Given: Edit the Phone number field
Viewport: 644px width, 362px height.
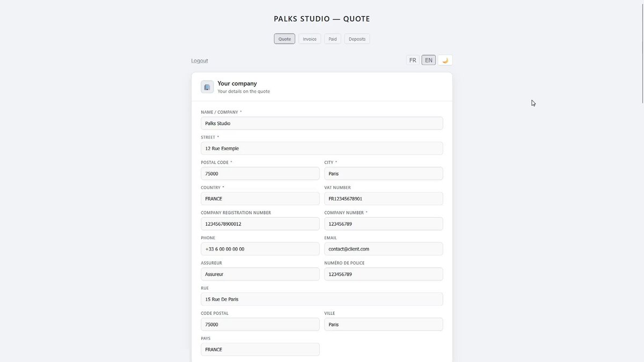Looking at the screenshot, I should [x=260, y=249].
